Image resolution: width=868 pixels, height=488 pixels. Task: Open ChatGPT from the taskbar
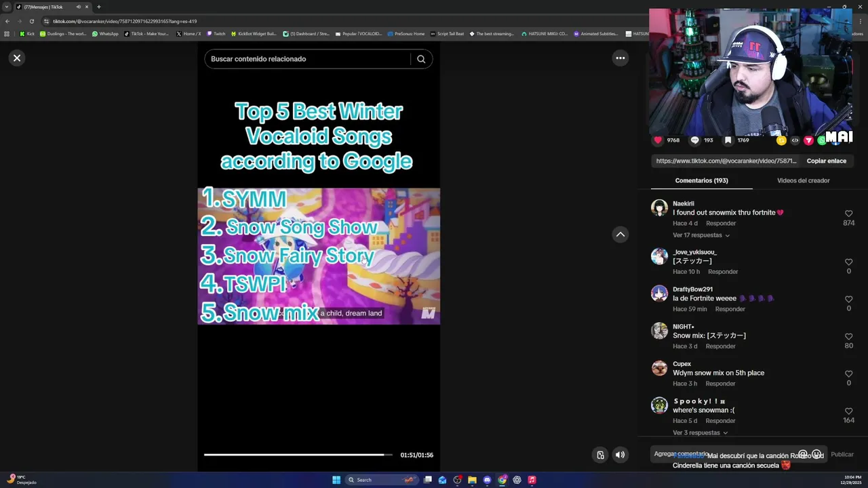517,480
